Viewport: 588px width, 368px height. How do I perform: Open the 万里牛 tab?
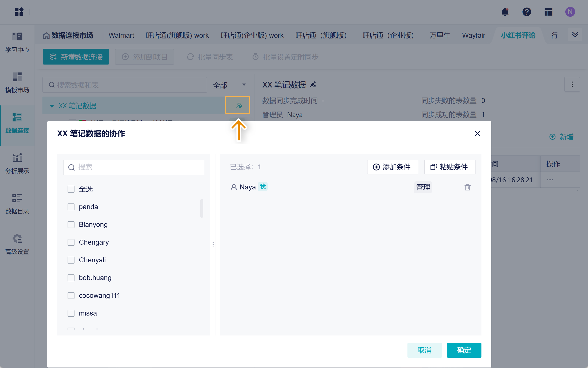point(440,35)
